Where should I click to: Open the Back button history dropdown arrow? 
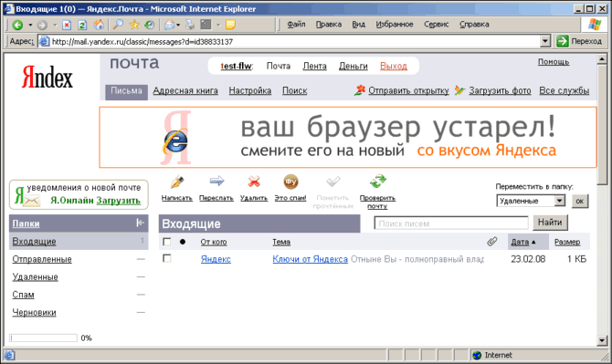(x=30, y=25)
